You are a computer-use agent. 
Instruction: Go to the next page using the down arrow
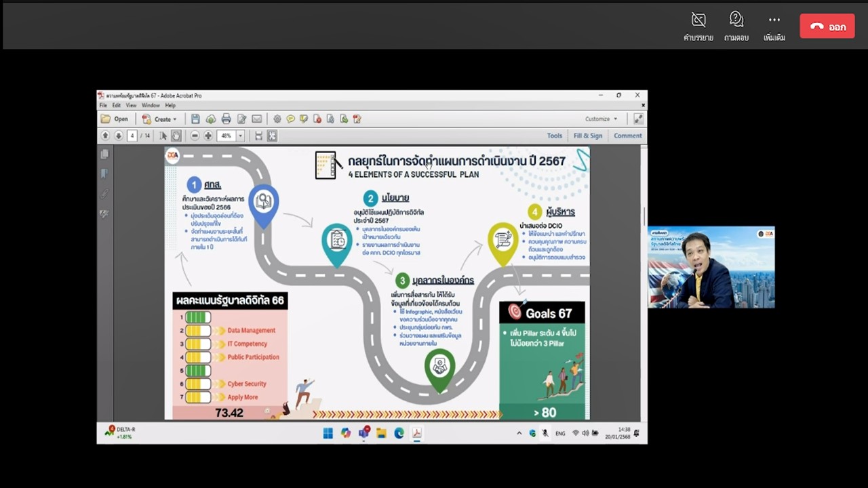click(118, 136)
